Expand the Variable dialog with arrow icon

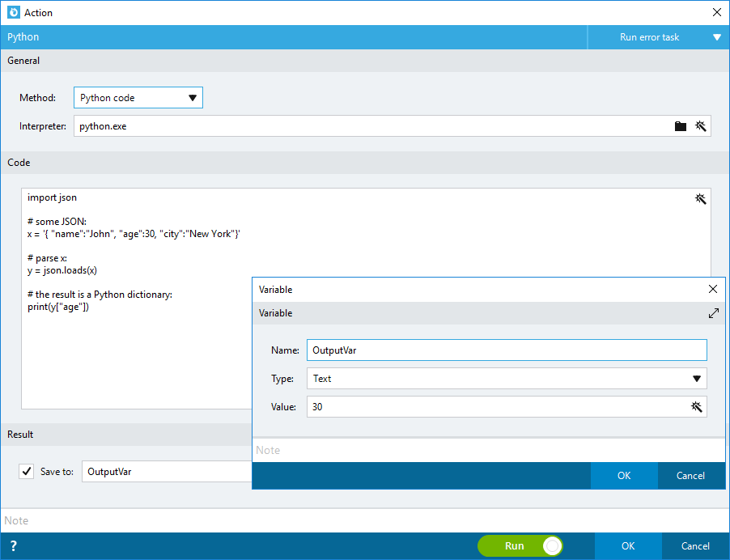(713, 313)
